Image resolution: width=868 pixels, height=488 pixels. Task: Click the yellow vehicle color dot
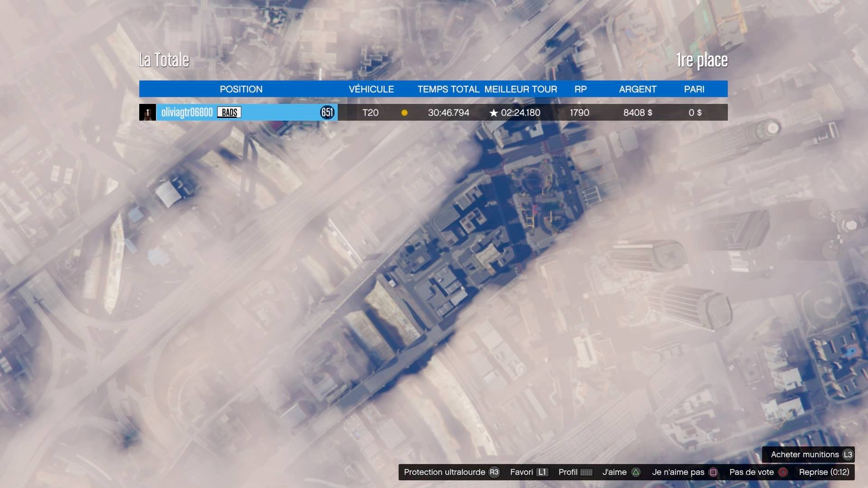404,113
